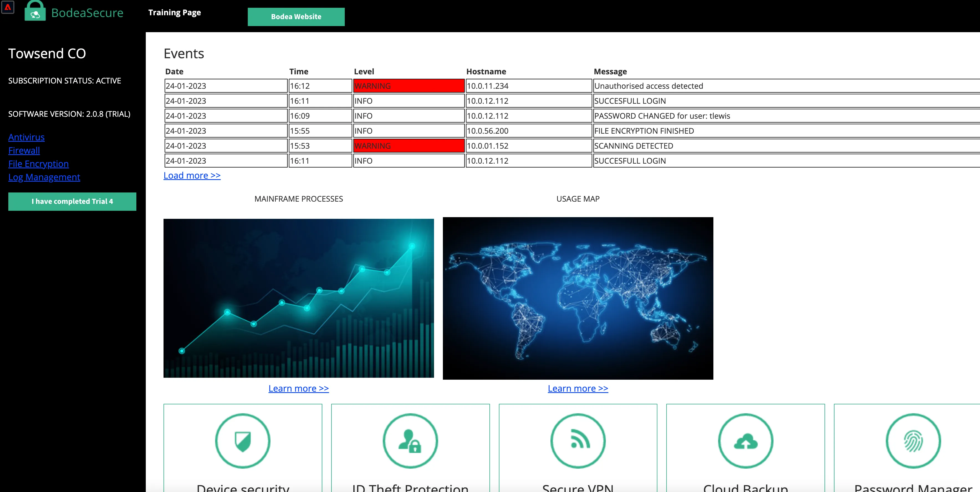Click the BodeaSecure padlock logo icon
The height and width of the screenshot is (492, 980).
coord(35,11)
